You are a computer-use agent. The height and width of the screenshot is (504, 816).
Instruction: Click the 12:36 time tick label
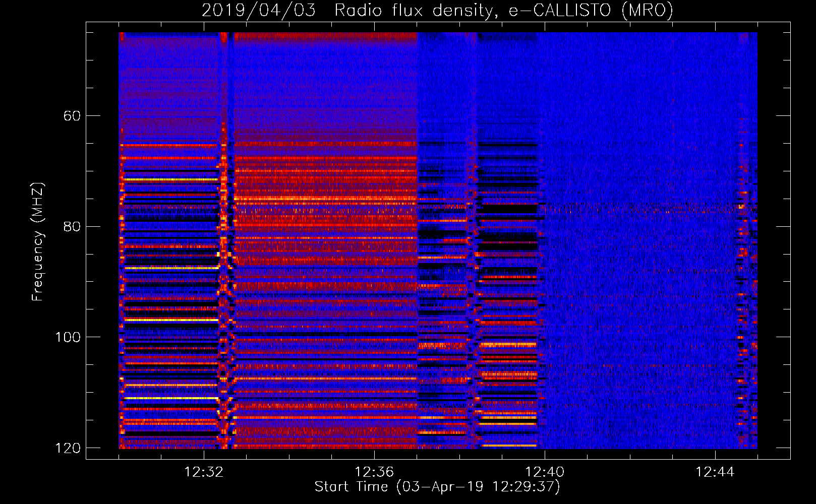pyautogui.click(x=374, y=472)
